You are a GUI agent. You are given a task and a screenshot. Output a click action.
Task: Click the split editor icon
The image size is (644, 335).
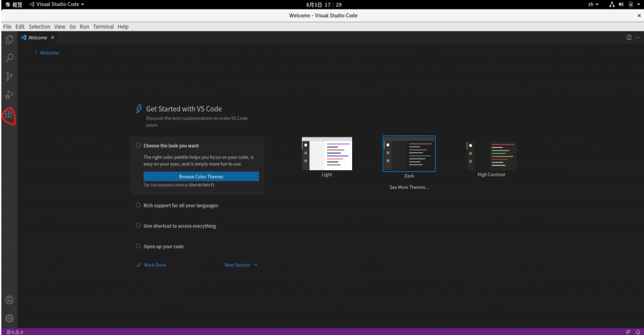[629, 37]
